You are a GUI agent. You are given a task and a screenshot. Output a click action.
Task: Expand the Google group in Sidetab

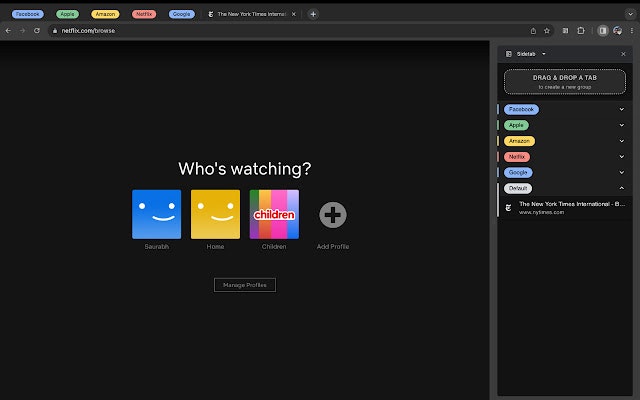click(622, 172)
